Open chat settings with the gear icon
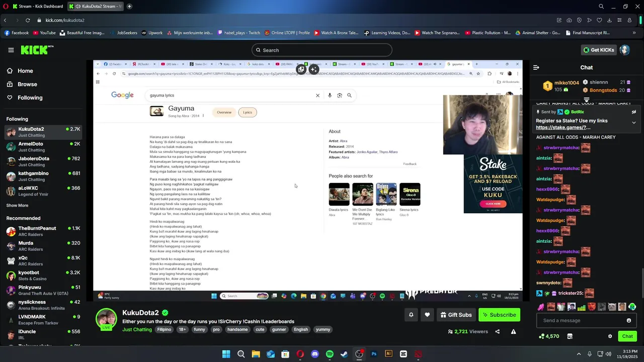This screenshot has width=644, height=362. click(610, 336)
